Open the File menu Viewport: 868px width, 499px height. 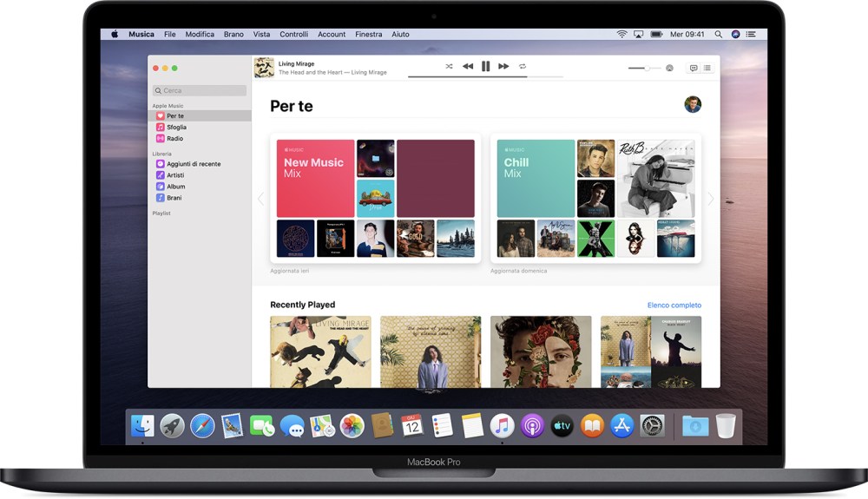170,35
